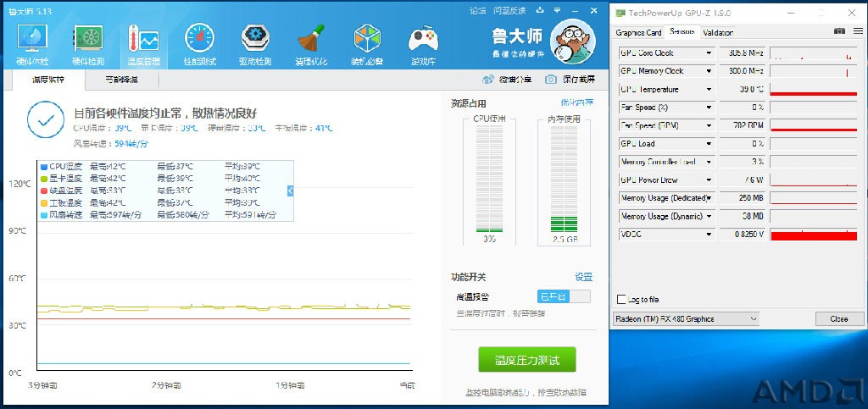This screenshot has width=868, height=409.
Task: Click the VDDC red sensor graph
Action: click(x=814, y=235)
